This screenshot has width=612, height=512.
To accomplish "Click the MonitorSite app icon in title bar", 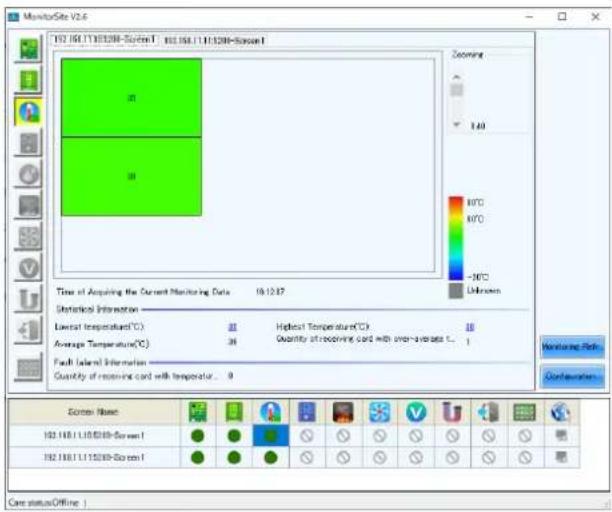I will point(14,17).
